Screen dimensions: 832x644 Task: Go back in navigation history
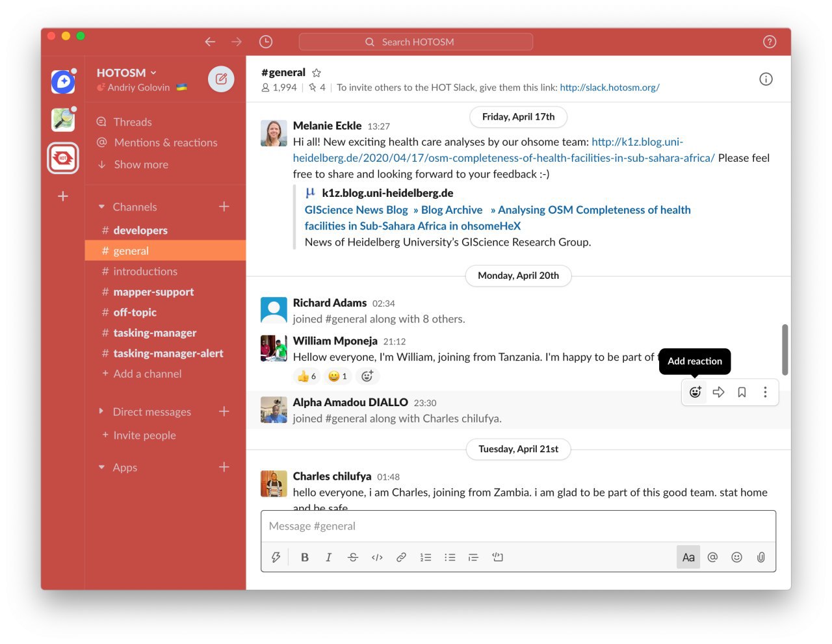pyautogui.click(x=210, y=42)
